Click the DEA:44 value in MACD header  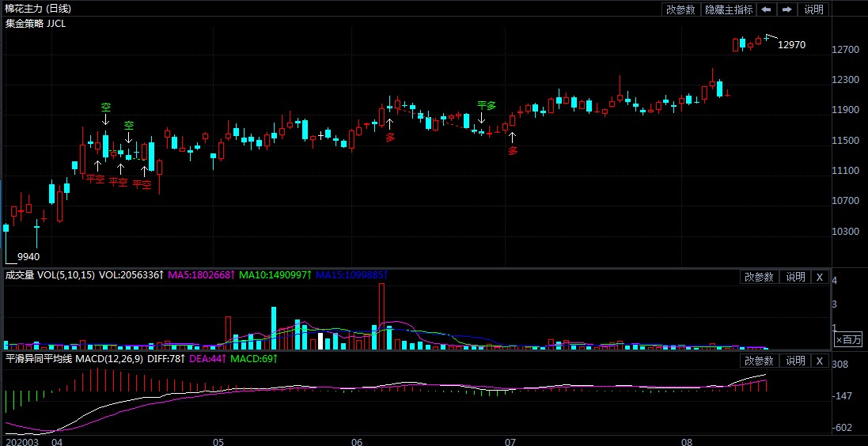tap(208, 359)
